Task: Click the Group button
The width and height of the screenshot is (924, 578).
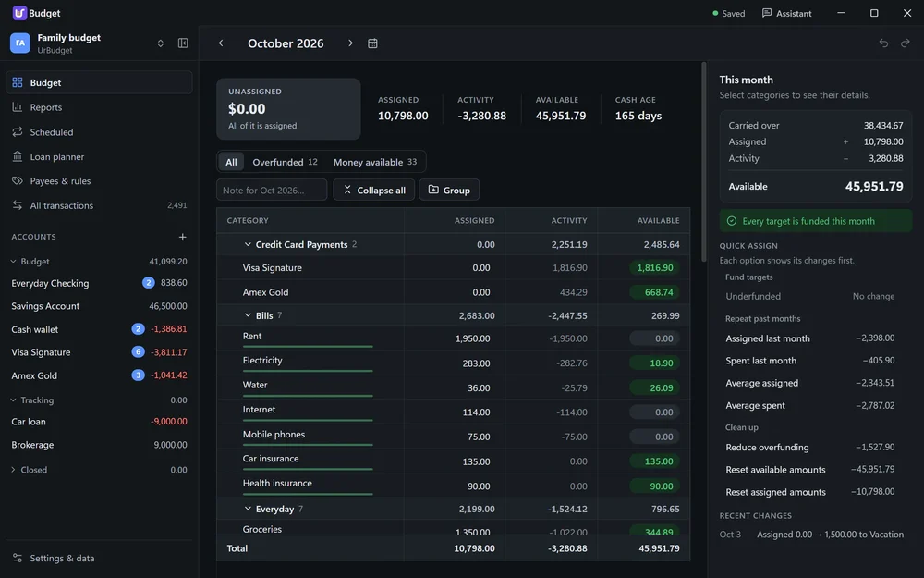Action: 449,190
